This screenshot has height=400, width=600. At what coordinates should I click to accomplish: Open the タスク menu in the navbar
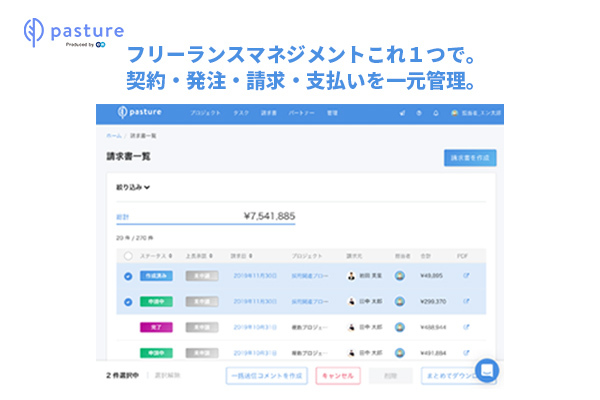point(241,113)
